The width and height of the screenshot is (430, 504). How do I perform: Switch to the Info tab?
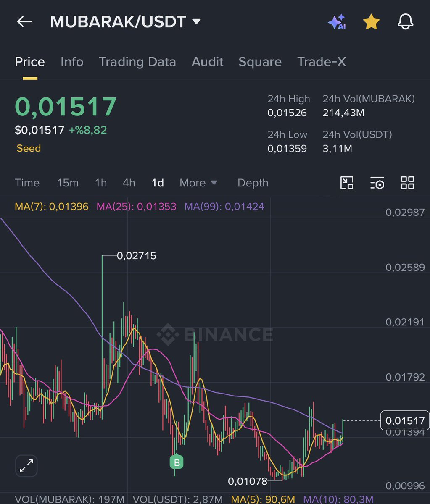72,62
